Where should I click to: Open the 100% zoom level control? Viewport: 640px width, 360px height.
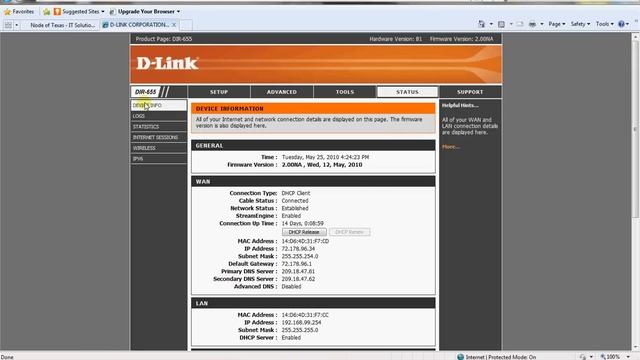coord(611,357)
